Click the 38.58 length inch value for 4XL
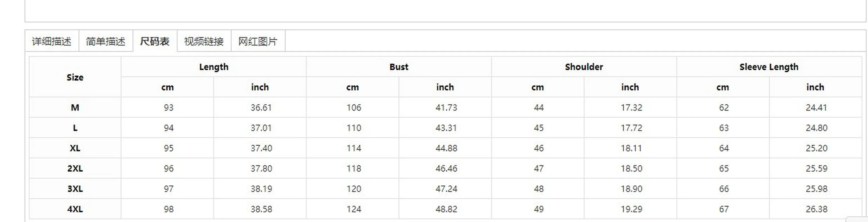 tap(260, 209)
